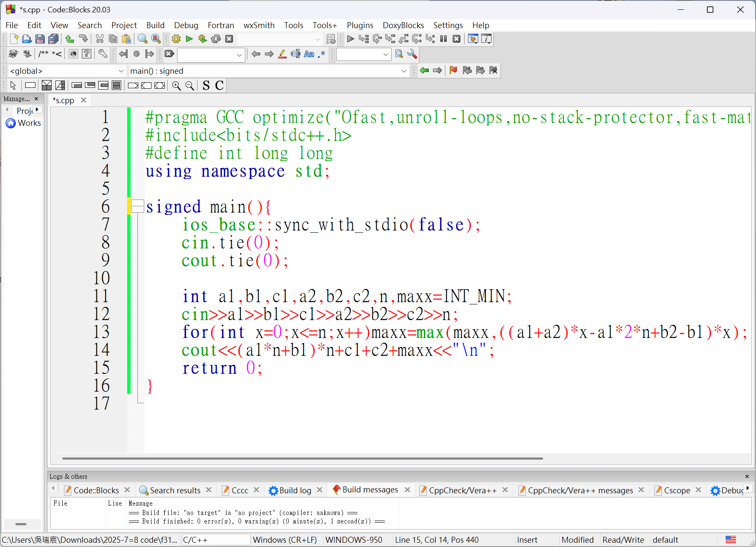Collapse the main() code fold marker

point(137,207)
